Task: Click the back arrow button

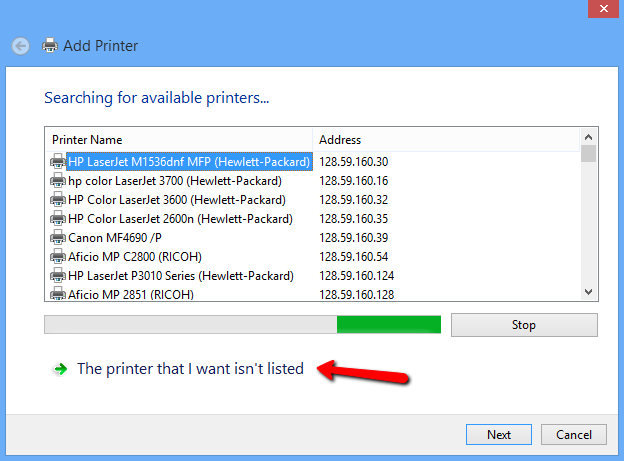Action: coord(21,46)
